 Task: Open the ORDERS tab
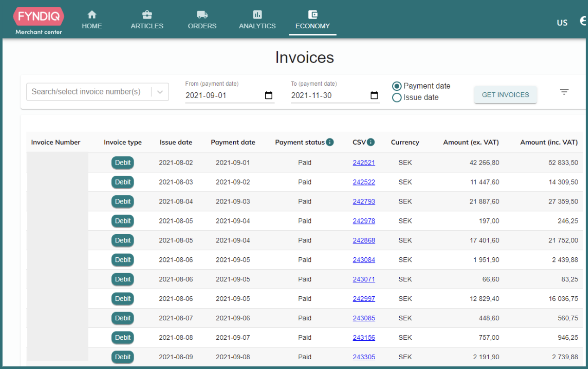click(202, 20)
